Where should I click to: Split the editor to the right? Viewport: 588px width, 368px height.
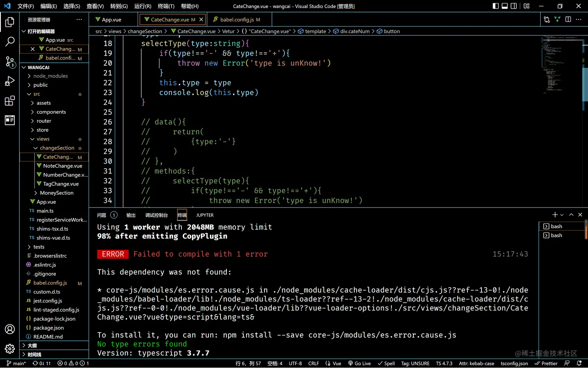(x=568, y=19)
